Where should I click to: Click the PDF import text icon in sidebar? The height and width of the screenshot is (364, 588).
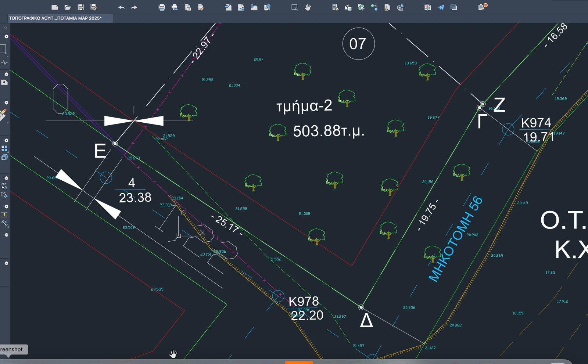(x=4, y=186)
